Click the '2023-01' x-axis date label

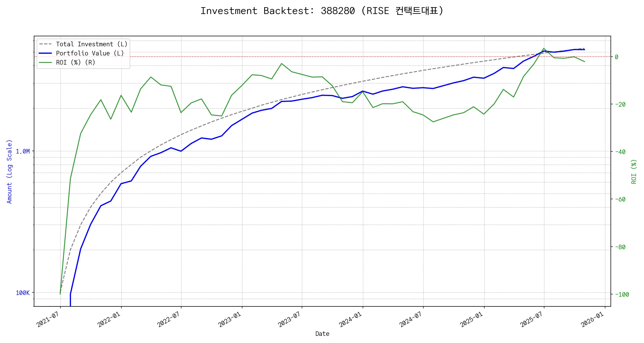tap(230, 319)
